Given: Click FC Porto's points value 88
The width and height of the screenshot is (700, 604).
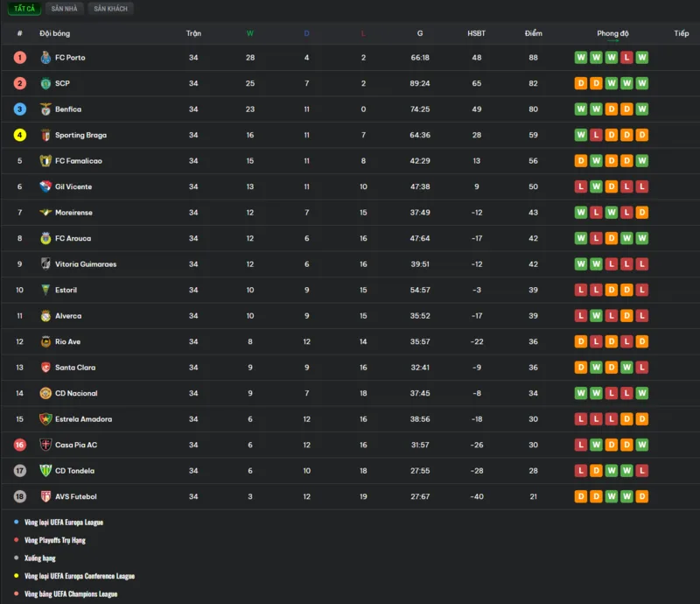Looking at the screenshot, I should coord(534,58).
